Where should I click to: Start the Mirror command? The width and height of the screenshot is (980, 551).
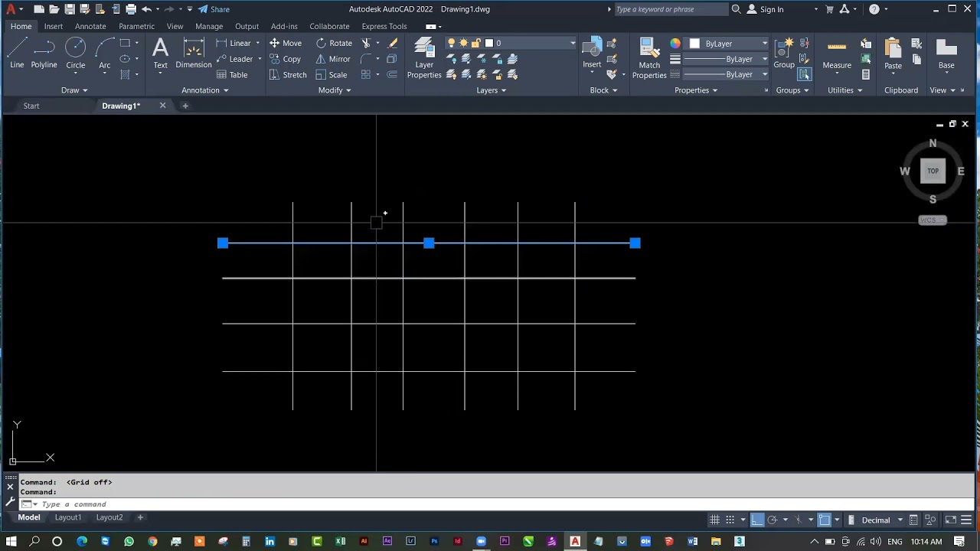[x=333, y=59]
